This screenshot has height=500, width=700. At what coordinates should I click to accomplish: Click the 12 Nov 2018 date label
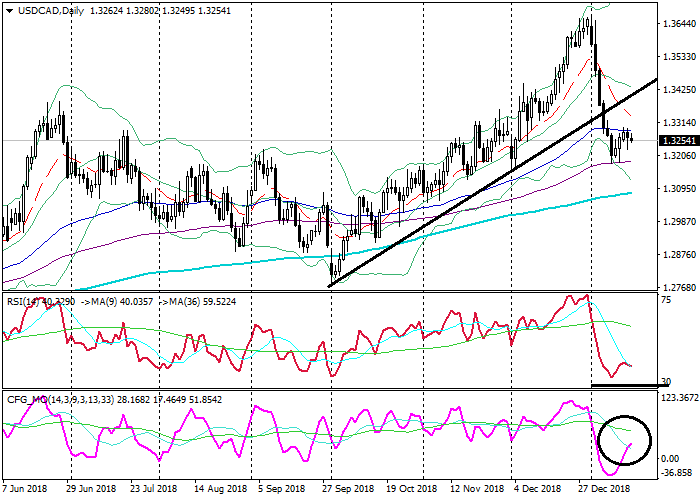click(x=477, y=489)
